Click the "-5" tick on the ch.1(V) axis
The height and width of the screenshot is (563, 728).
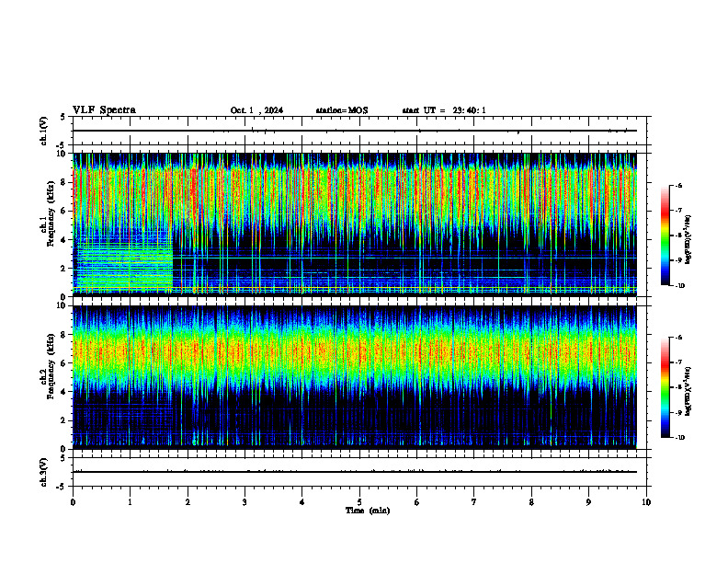62,146
